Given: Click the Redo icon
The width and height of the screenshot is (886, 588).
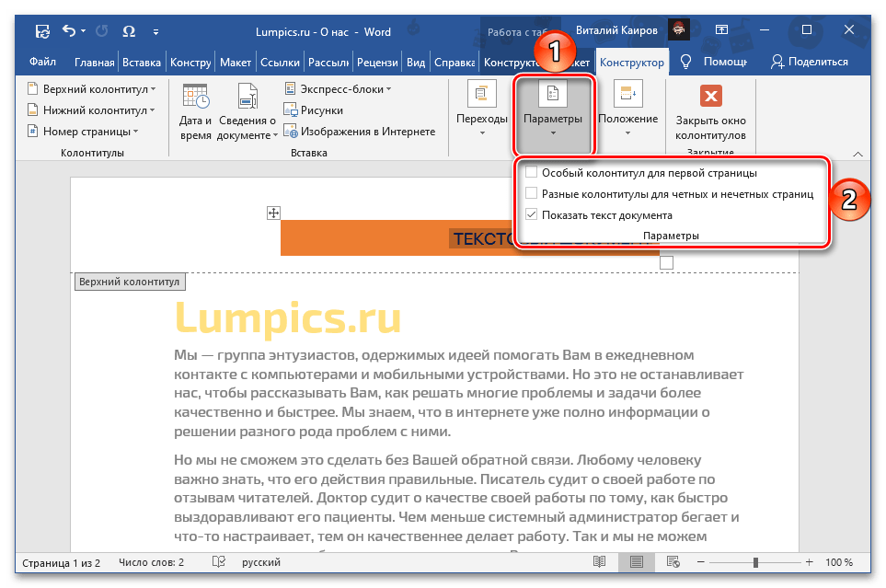Looking at the screenshot, I should 102,31.
